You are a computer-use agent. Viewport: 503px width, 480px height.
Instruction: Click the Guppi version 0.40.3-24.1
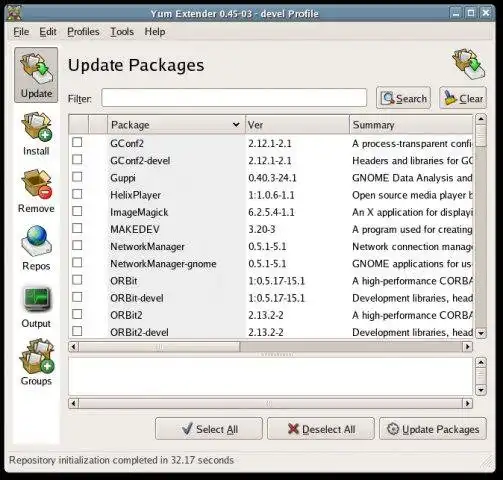click(272, 178)
